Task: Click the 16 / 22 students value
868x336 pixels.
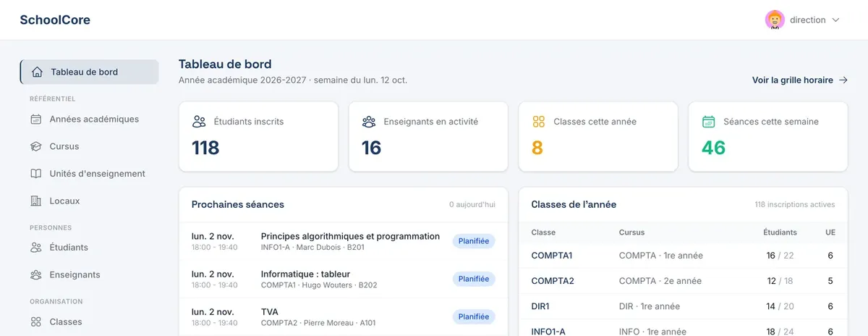Action: coord(780,256)
